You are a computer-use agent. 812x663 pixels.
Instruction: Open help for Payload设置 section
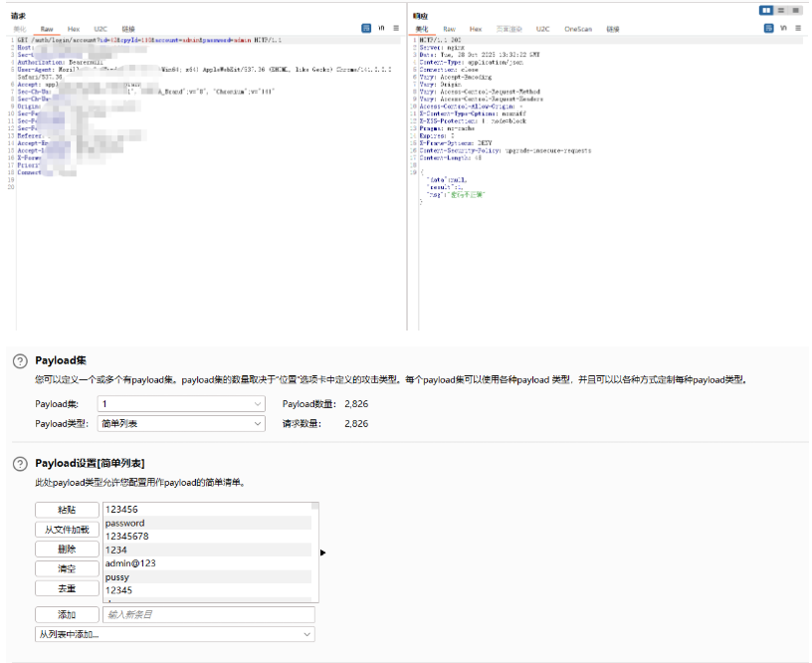click(x=20, y=464)
